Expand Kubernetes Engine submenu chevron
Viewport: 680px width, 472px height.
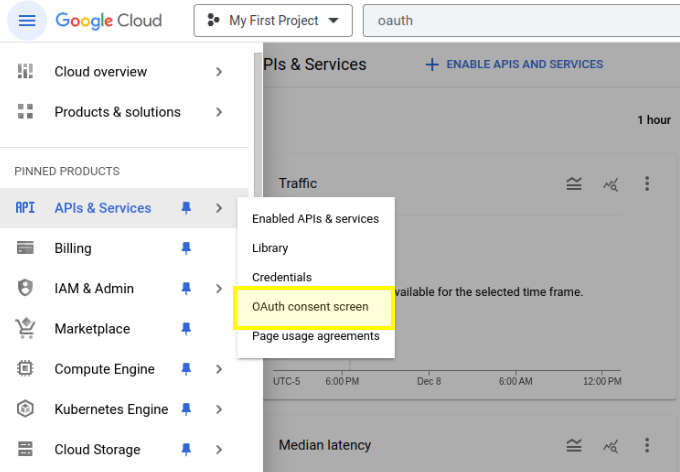[x=219, y=410]
